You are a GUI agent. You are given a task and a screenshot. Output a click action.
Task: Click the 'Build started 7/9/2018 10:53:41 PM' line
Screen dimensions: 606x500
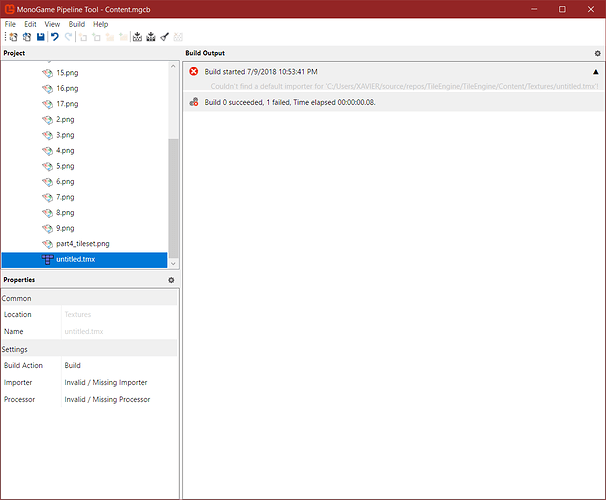point(261,72)
